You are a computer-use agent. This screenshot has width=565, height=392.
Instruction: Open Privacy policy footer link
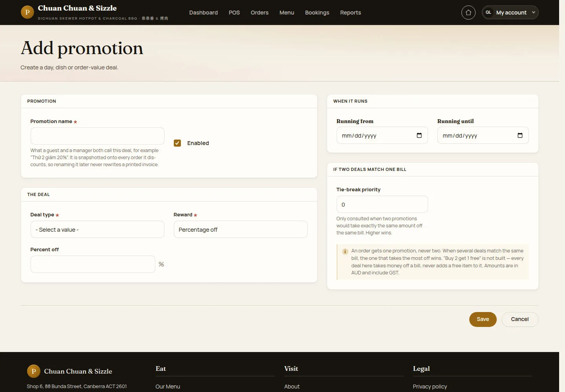[430, 387]
